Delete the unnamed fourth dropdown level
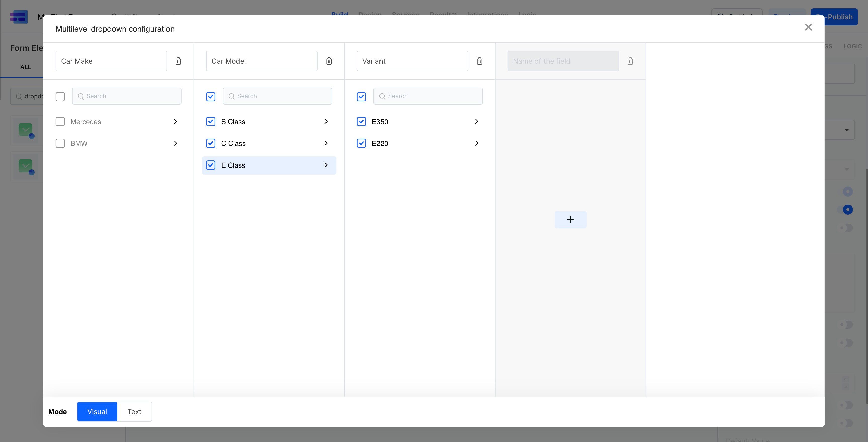868x442 pixels. coord(630,61)
